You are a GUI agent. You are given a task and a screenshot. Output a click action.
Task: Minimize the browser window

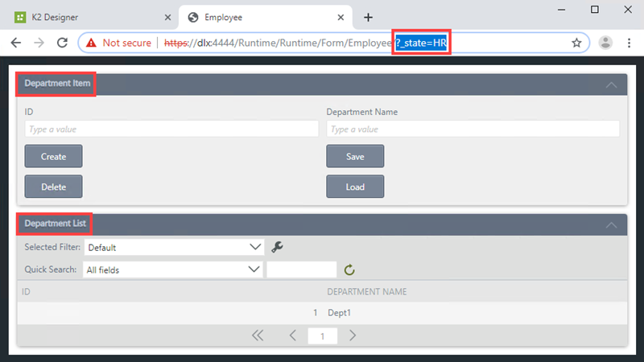point(561,10)
